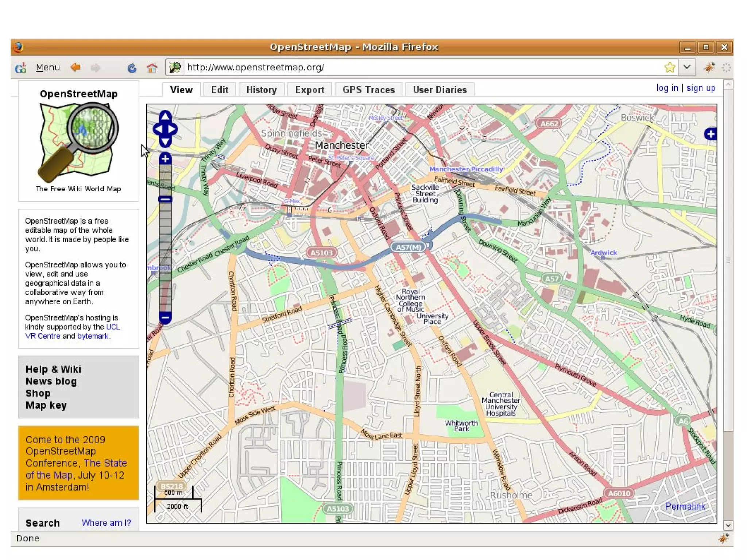This screenshot has width=747, height=560.
Task: Pan the map up with the up arrow
Action: pyautogui.click(x=165, y=116)
